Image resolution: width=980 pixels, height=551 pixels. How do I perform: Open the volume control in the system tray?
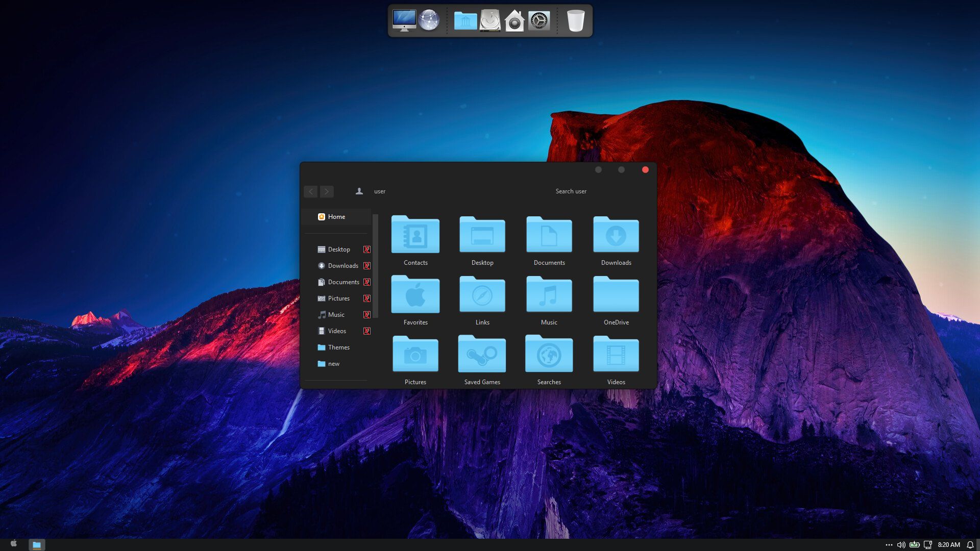click(901, 545)
